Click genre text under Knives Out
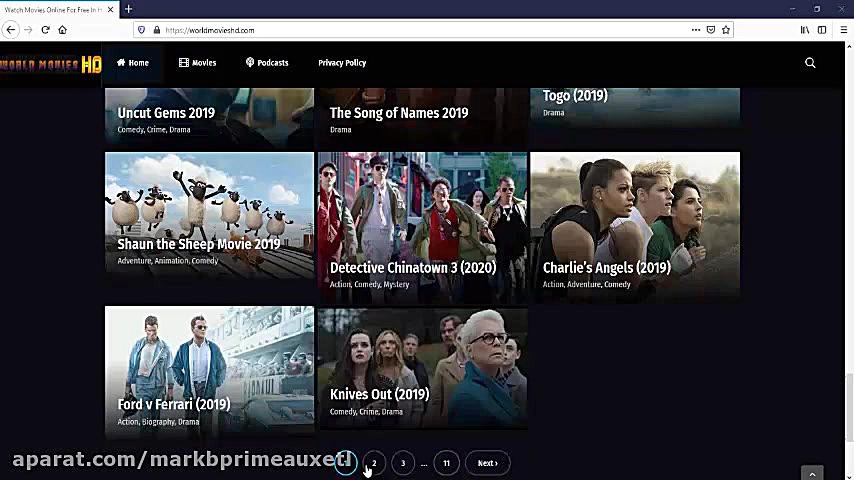Screen dimensions: 854x480 (x=366, y=412)
